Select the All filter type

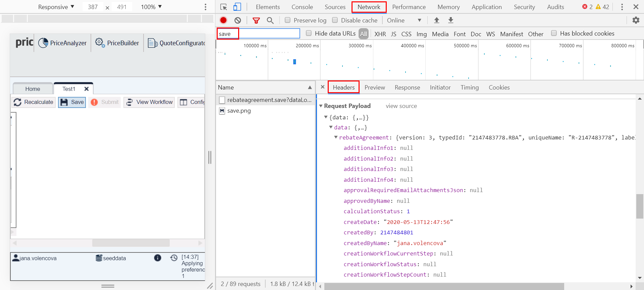pos(364,34)
